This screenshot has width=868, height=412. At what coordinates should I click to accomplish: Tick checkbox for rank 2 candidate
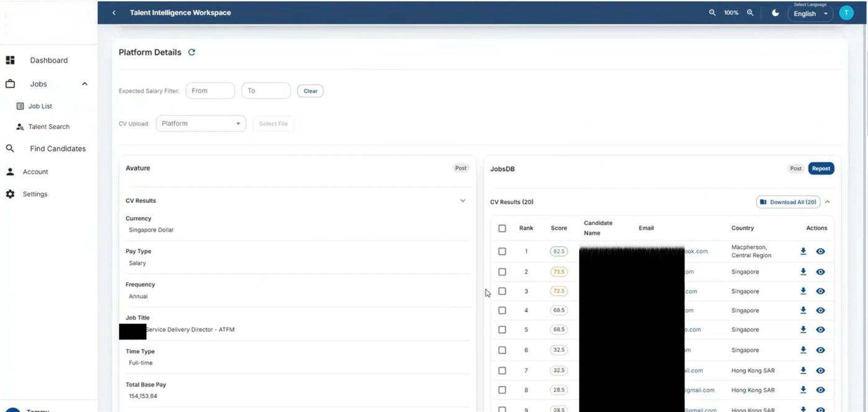502,272
